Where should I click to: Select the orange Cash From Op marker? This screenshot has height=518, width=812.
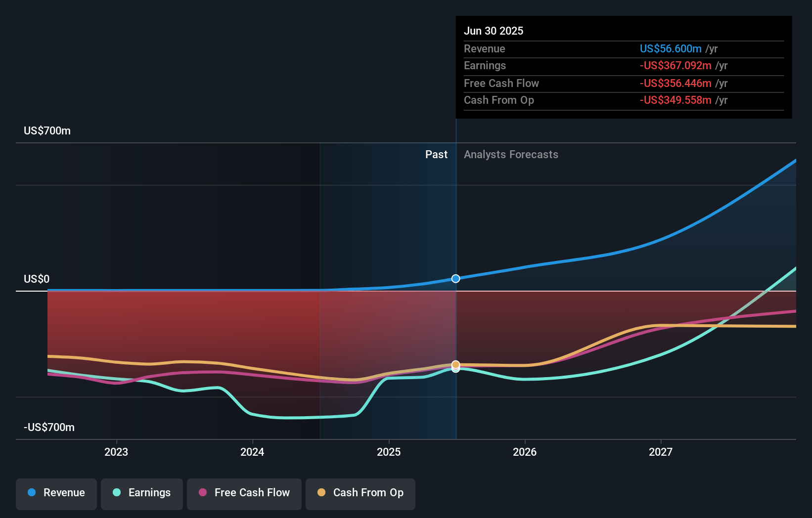pyautogui.click(x=455, y=365)
